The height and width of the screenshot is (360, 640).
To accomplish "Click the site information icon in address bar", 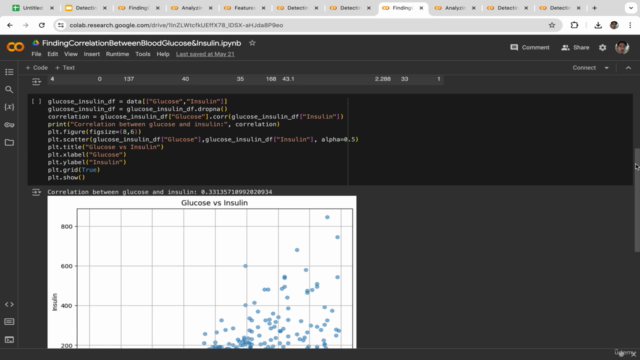I will point(61,25).
